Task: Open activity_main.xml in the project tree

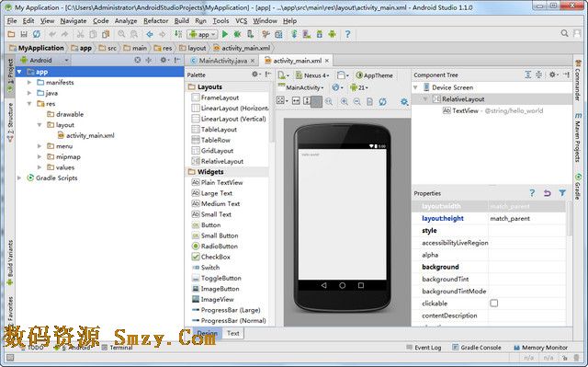Action: [85, 135]
